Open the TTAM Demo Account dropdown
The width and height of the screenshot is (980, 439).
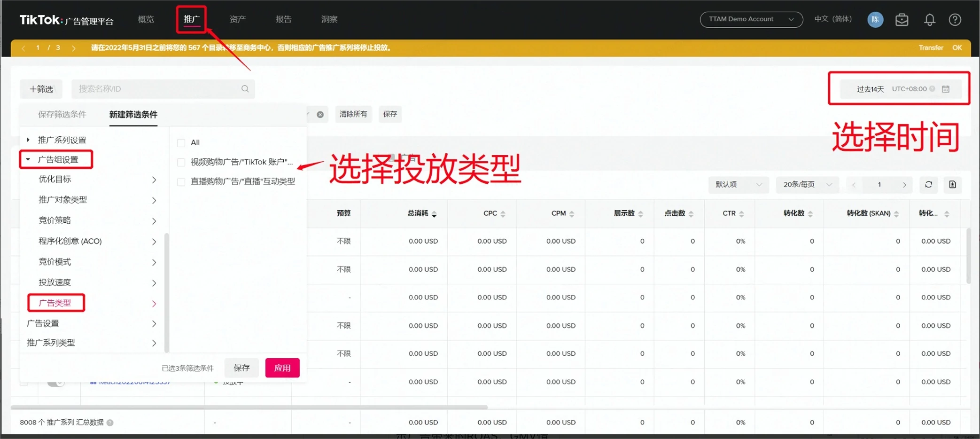click(751, 19)
